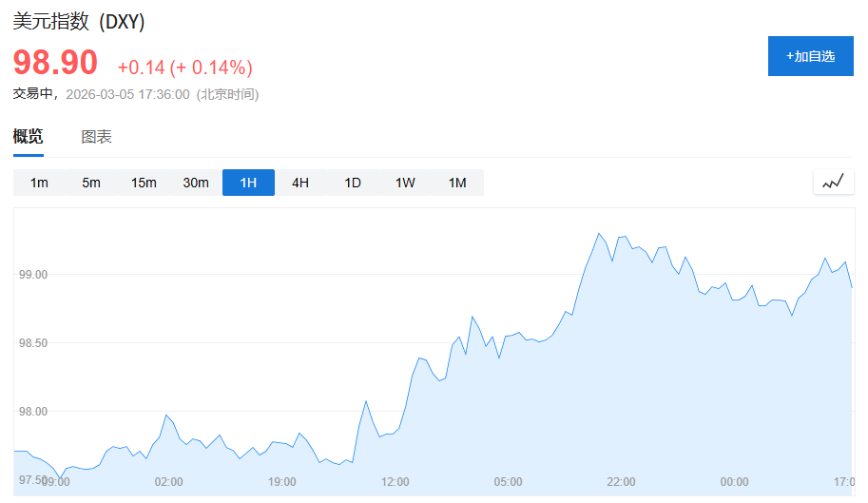Click the 12:00 time axis label

395,482
